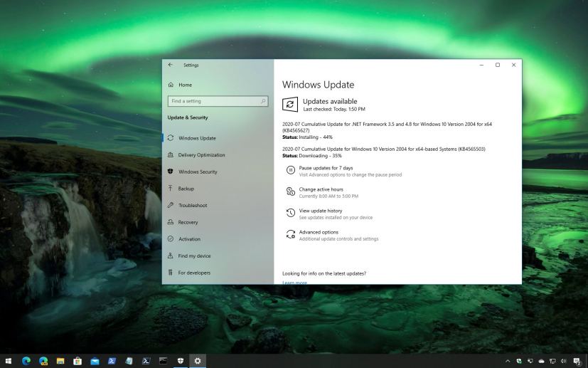Click the Installing - 44% status text
588x368 pixels.
(x=316, y=137)
